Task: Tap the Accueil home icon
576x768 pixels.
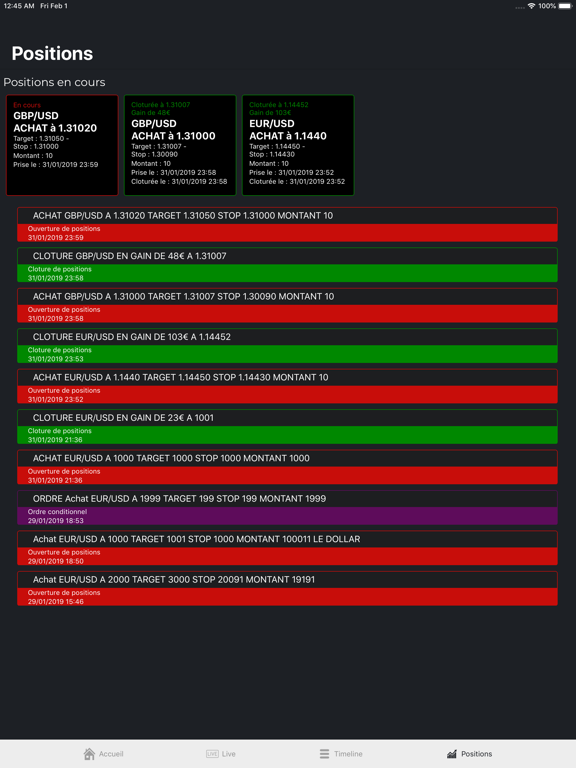Action: click(x=89, y=753)
